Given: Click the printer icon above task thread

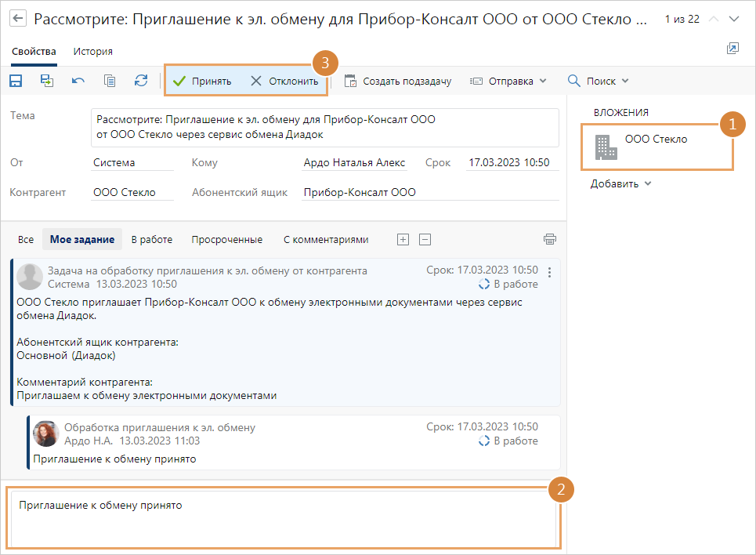Looking at the screenshot, I should (550, 240).
